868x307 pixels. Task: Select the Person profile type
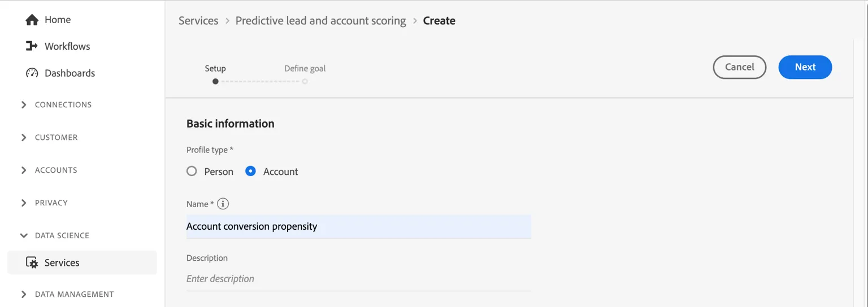click(192, 171)
